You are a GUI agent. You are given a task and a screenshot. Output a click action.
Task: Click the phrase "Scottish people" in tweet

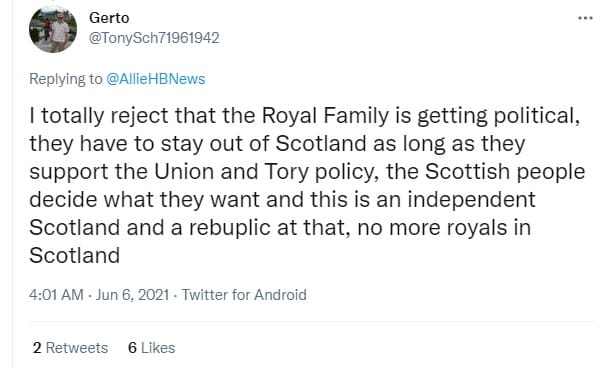[505, 172]
